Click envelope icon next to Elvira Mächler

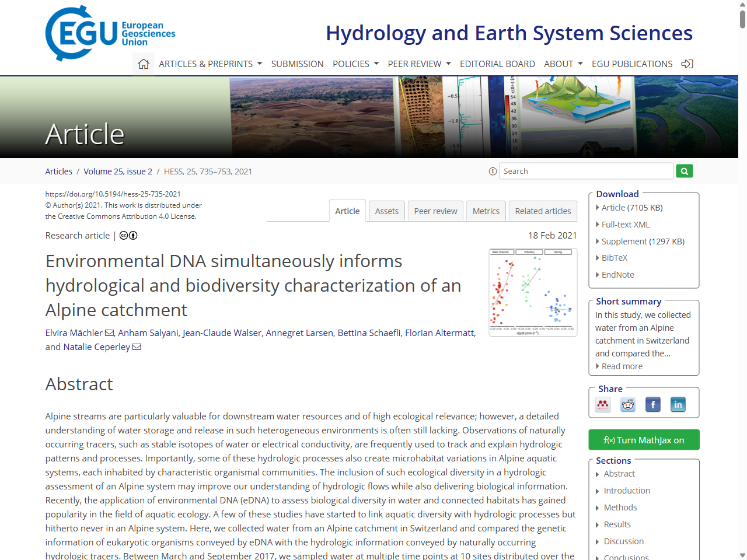point(110,333)
